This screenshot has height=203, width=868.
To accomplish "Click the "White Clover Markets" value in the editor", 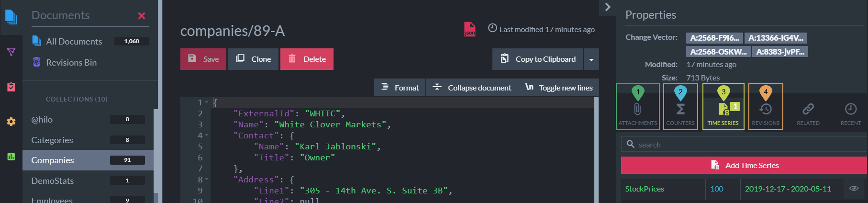I will [x=330, y=124].
